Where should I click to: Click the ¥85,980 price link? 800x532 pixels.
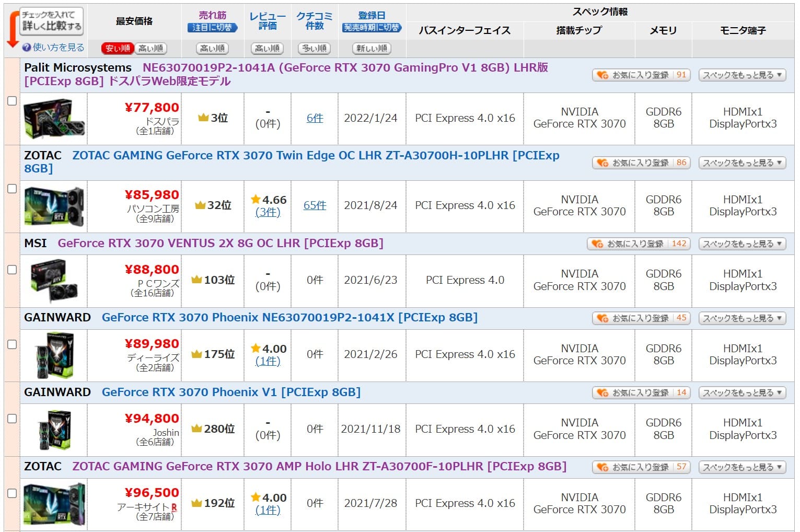[152, 195]
